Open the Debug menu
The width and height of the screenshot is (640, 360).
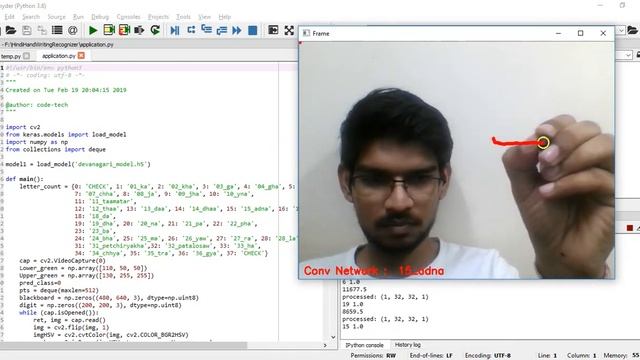100,17
